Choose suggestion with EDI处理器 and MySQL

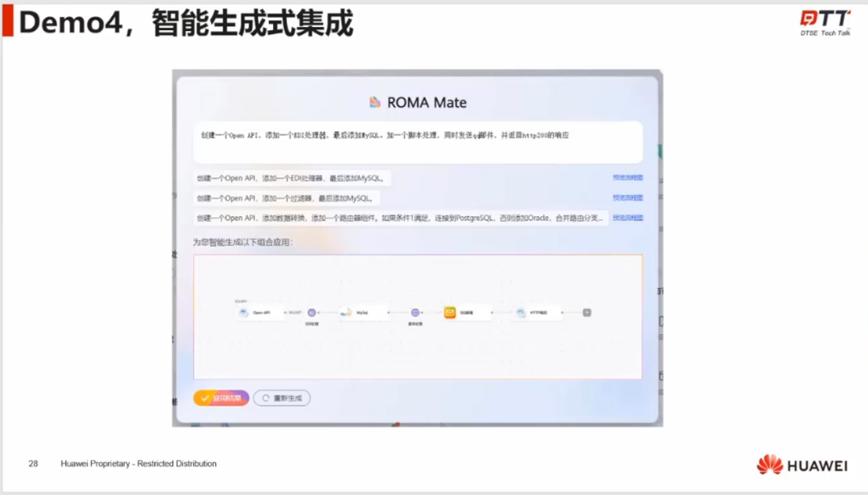[292, 178]
